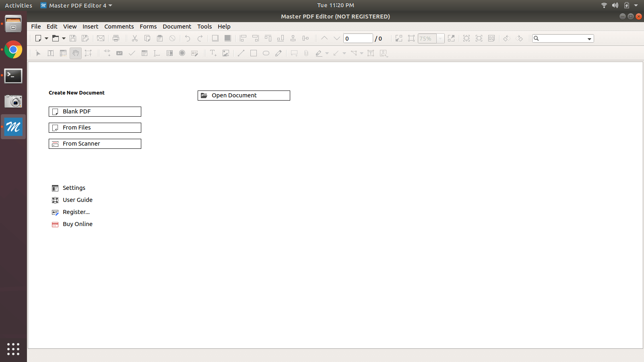This screenshot has height=362, width=644.
Task: Open the system status menu arrow
Action: 636,5
